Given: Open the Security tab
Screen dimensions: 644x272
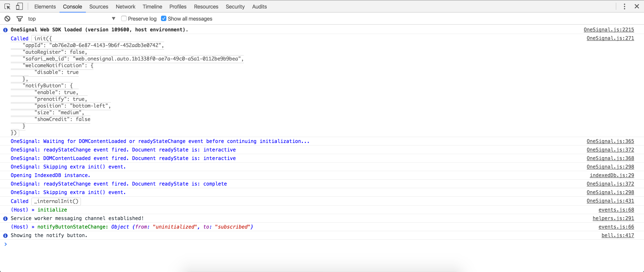Looking at the screenshot, I should pos(235,6).
